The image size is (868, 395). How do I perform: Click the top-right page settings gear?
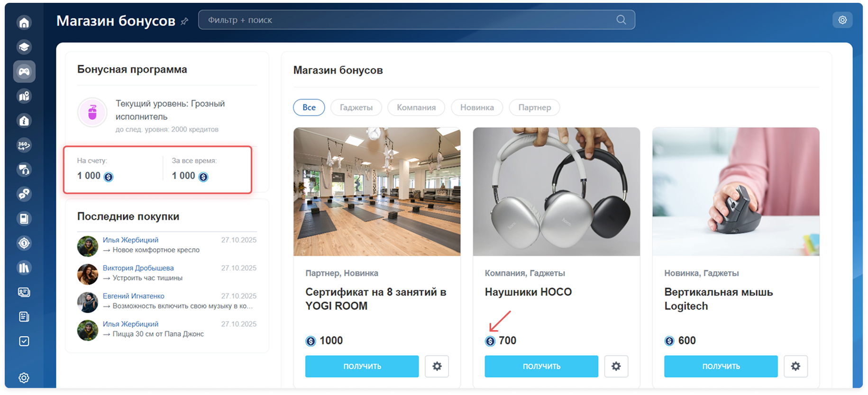[842, 20]
